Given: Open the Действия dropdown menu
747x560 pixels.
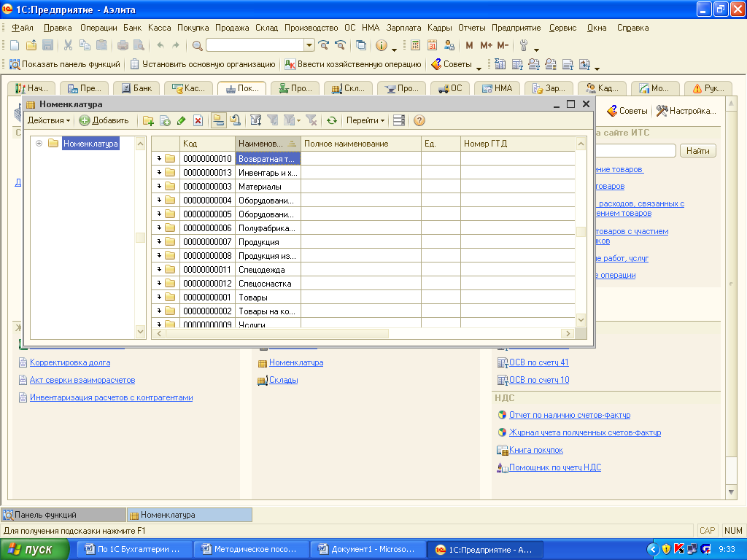Looking at the screenshot, I should pos(49,120).
